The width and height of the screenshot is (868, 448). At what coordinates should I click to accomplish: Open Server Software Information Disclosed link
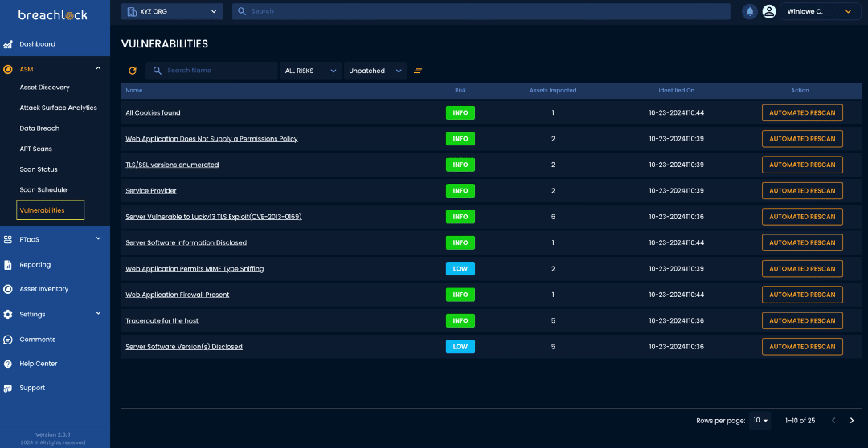click(186, 242)
